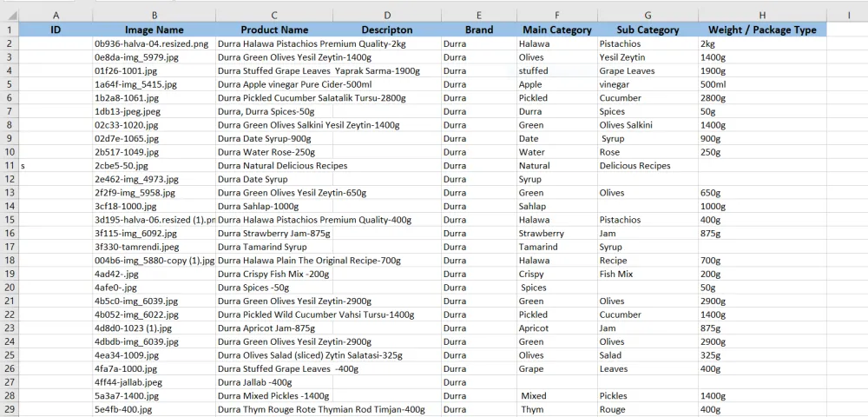Click the 's' entry in column A
Screen dimensions: 868x417
(56, 166)
